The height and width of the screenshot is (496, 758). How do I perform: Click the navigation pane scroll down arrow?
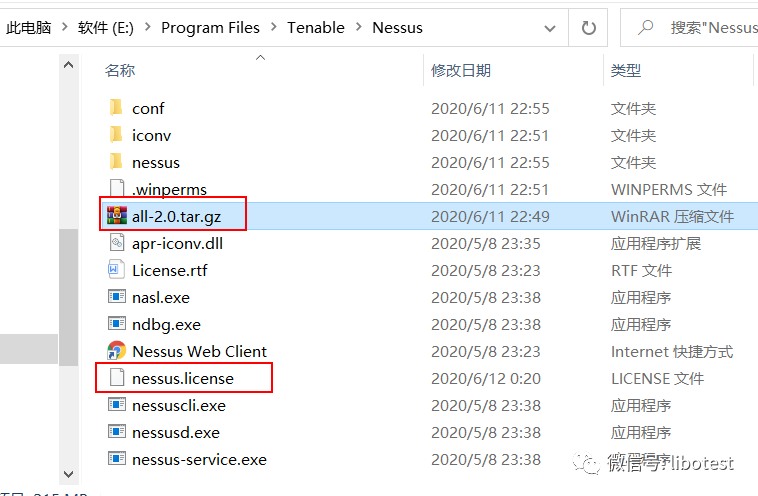coord(69,474)
